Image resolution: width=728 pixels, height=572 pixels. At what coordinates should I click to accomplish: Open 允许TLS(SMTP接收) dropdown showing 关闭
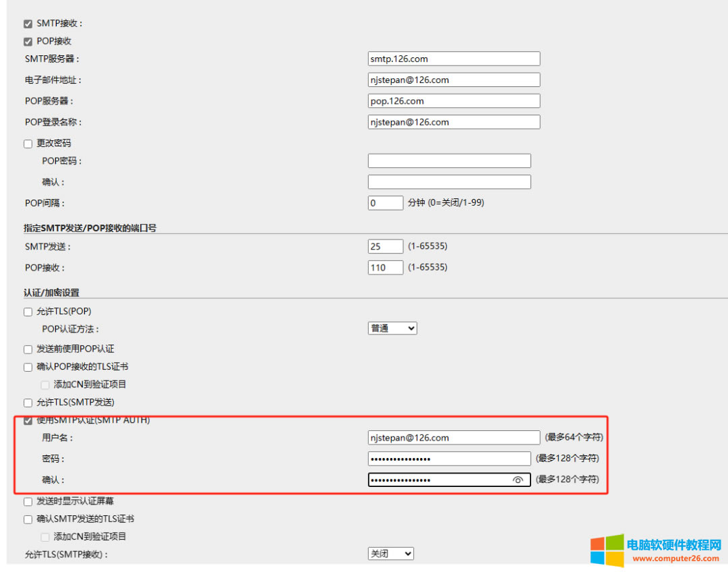pyautogui.click(x=390, y=554)
